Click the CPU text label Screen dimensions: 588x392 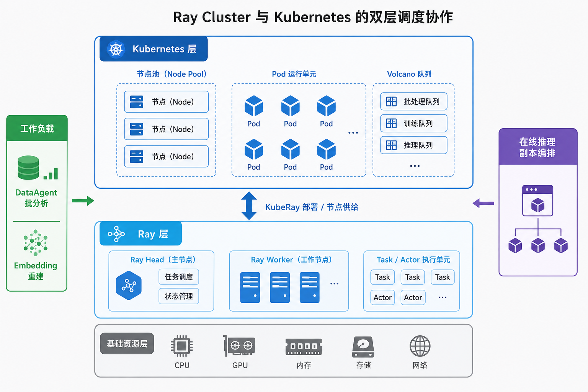pos(182,365)
